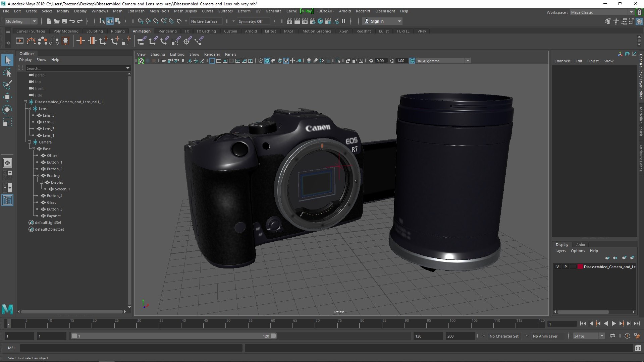Click the layer red color swatch
This screenshot has height=362, width=644.
click(580, 267)
